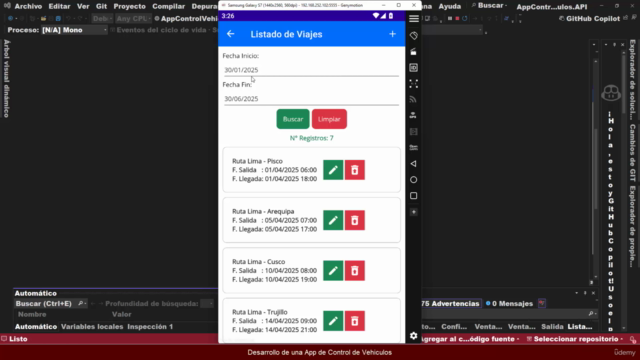Open Cambios de GIT side tab
Viewport: 640px width, 360px height.
(x=632, y=153)
